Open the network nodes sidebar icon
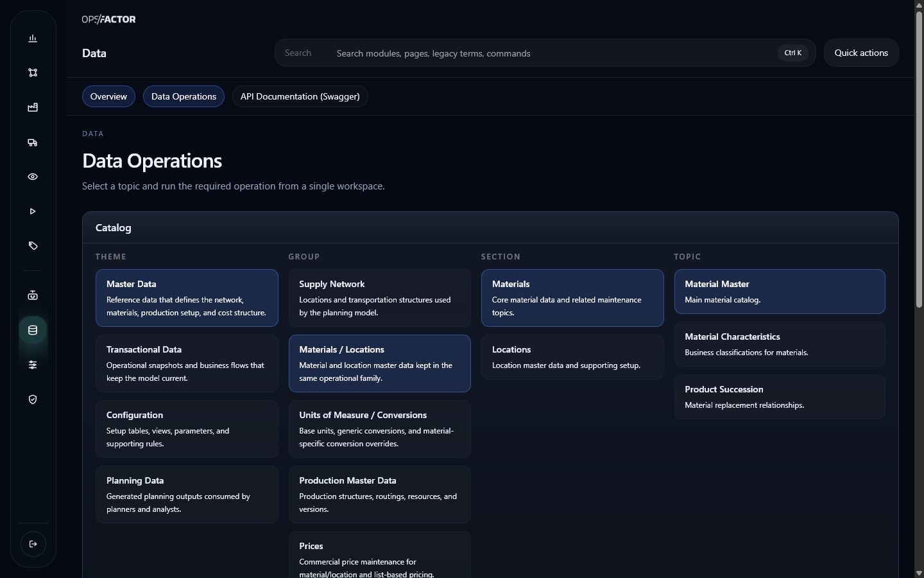This screenshot has width=924, height=578. (x=33, y=73)
